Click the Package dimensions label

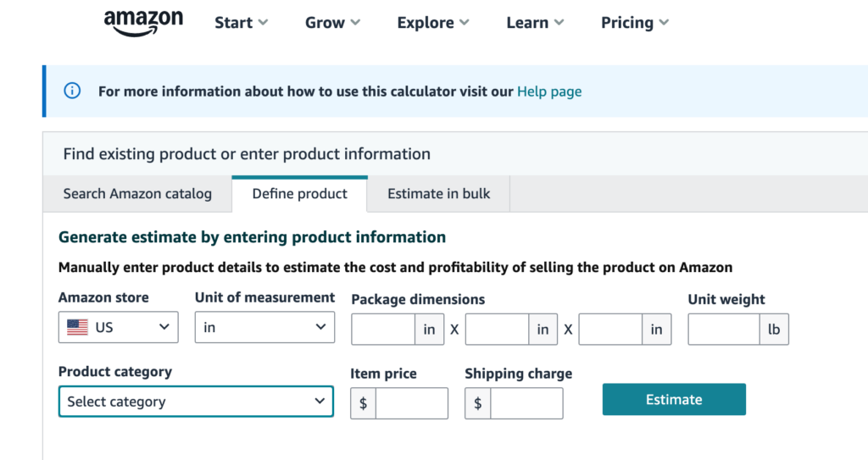(418, 300)
